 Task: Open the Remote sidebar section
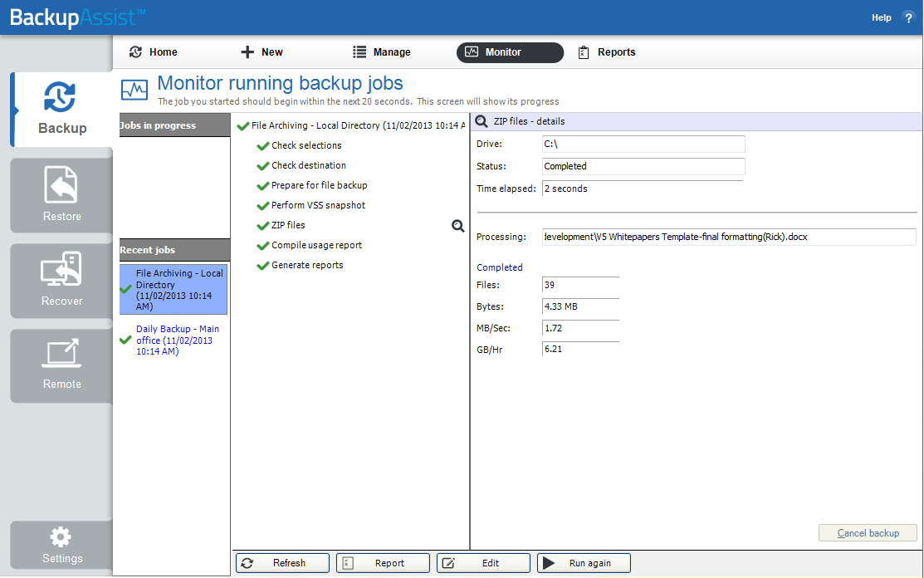[62, 365]
